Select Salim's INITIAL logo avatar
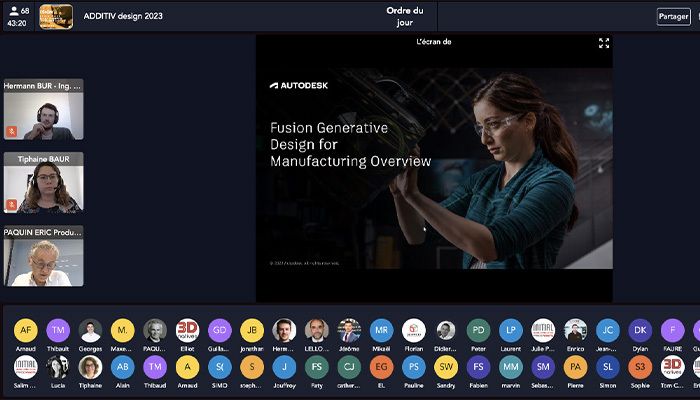The width and height of the screenshot is (700, 400). coord(26,367)
